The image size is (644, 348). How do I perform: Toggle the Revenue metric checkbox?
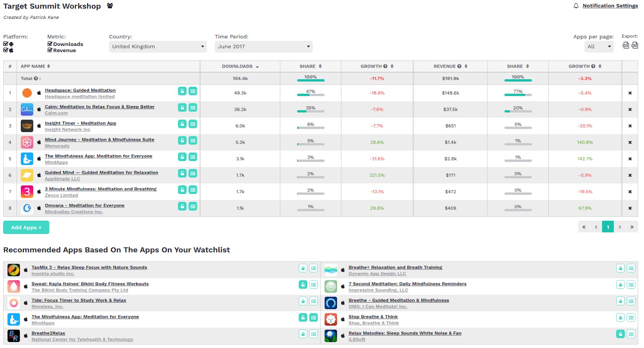click(50, 50)
